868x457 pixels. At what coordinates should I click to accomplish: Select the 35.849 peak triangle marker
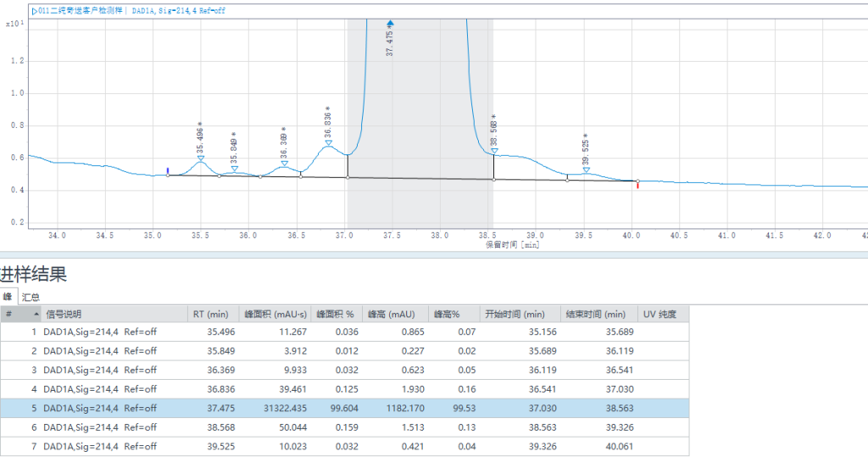(x=235, y=169)
